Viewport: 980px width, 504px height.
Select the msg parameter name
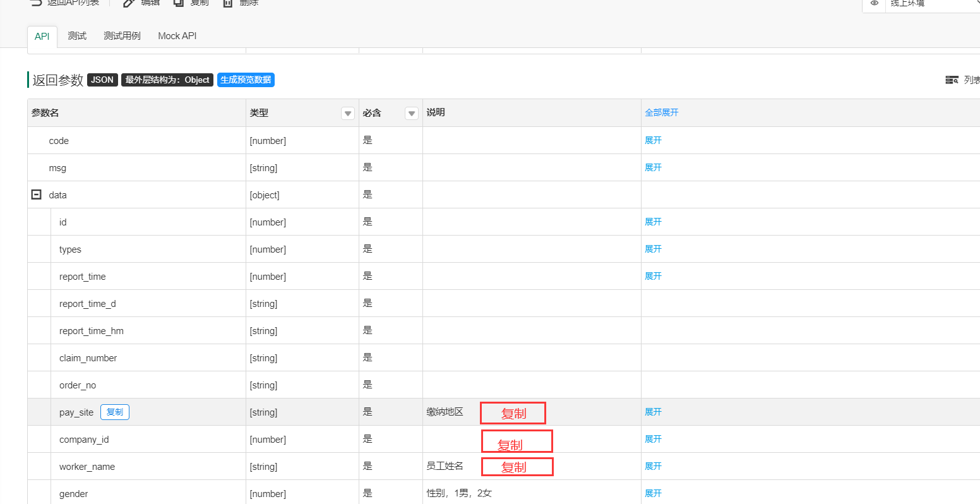(57, 168)
